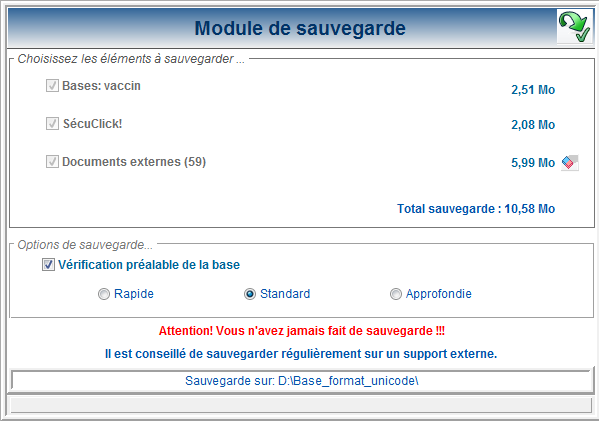Uncheck Vérification préalable de la base
This screenshot has width=599, height=421.
48,264
